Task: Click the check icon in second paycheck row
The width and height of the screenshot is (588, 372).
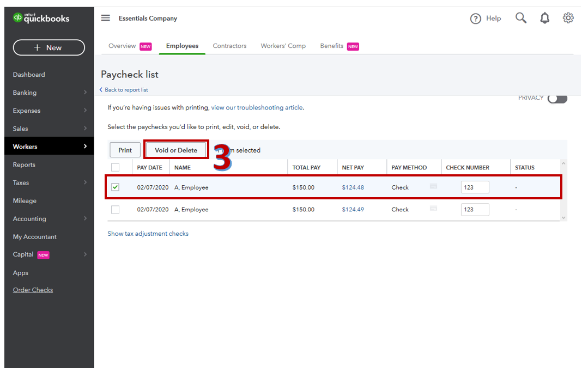Action: (x=433, y=208)
